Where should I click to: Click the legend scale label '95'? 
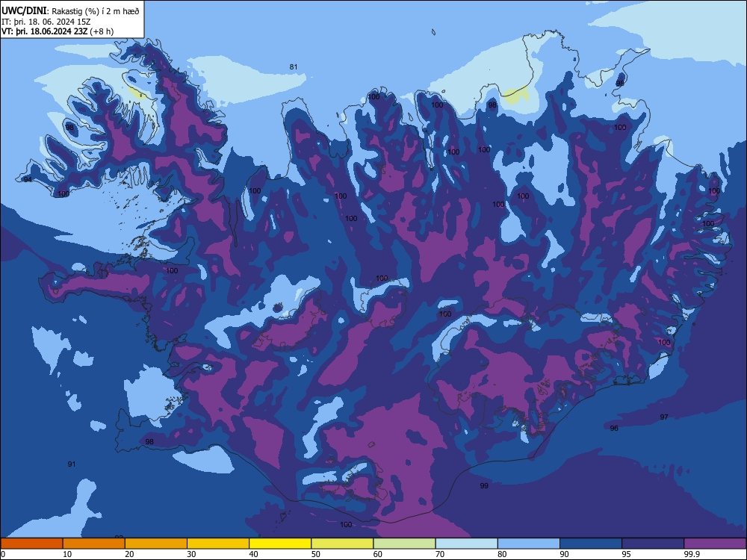[627, 554]
